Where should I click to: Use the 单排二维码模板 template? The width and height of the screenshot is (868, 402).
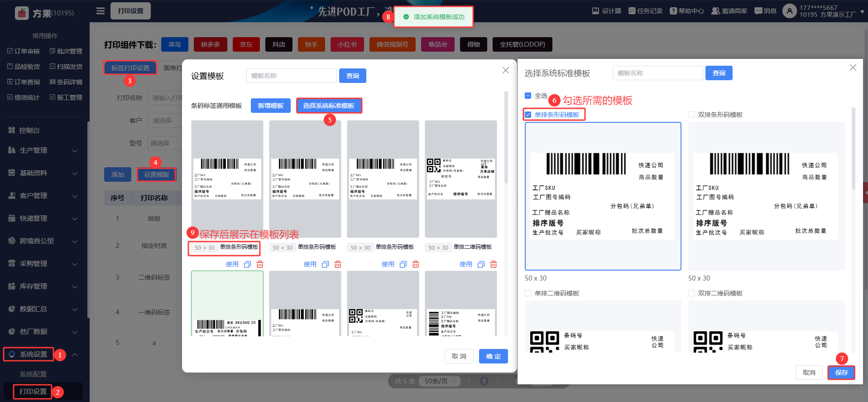tap(466, 264)
